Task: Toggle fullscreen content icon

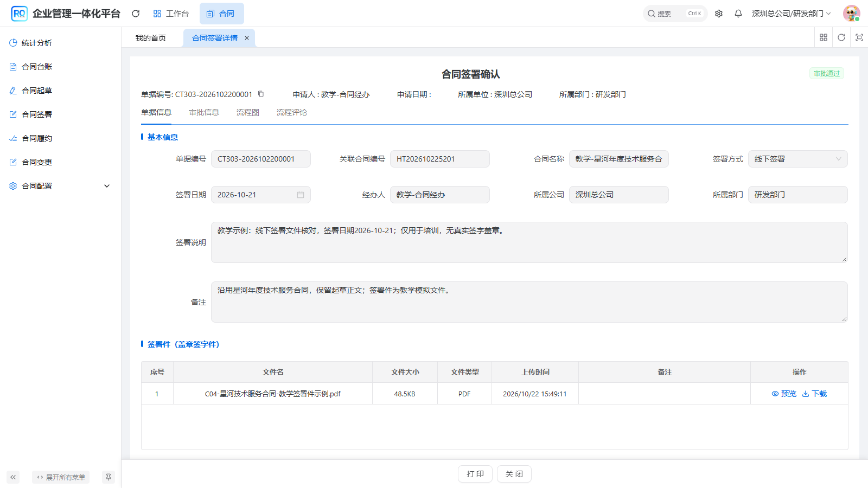Action: point(859,37)
